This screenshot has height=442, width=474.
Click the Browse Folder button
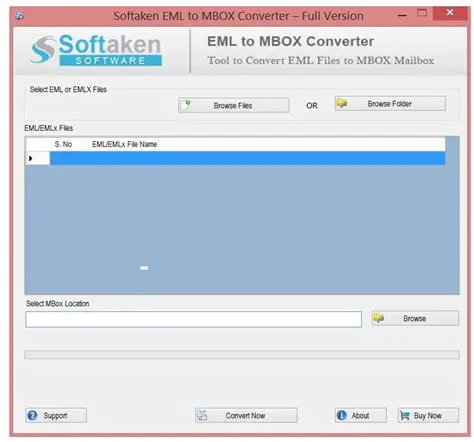[x=390, y=104]
